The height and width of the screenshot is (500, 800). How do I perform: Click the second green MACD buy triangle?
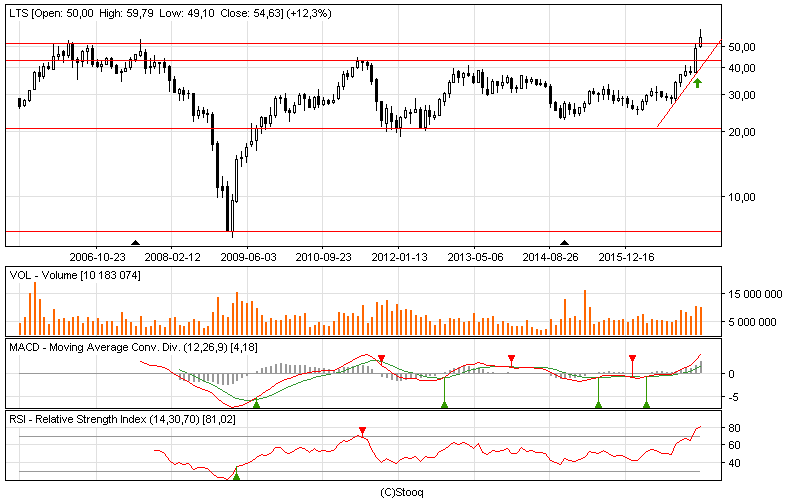click(444, 404)
